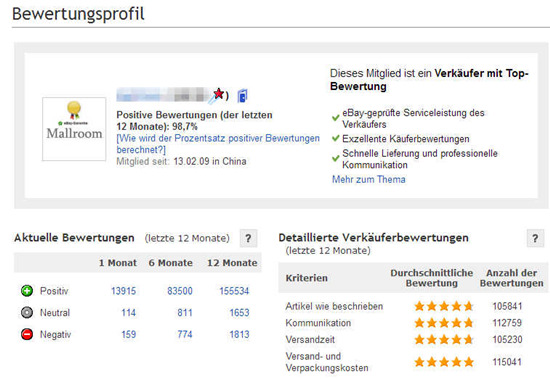Open the Mehr zum Thema link
The height and width of the screenshot is (379, 550).
[x=369, y=179]
